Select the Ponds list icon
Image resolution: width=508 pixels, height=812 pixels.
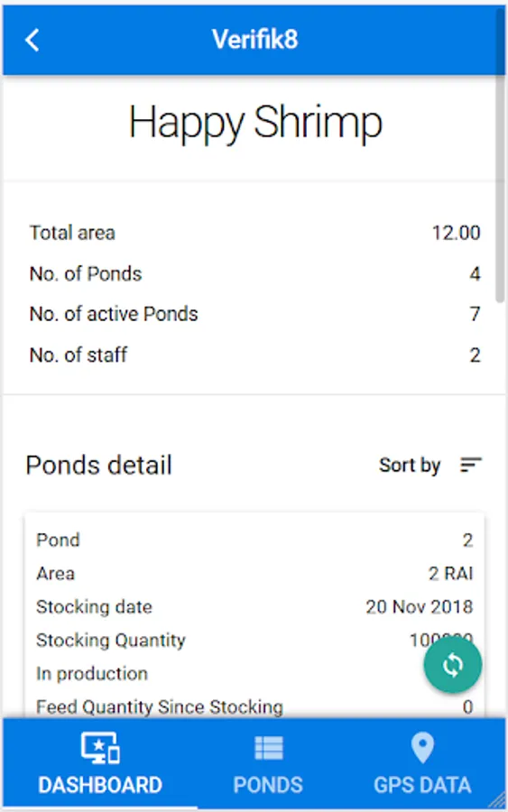(269, 748)
